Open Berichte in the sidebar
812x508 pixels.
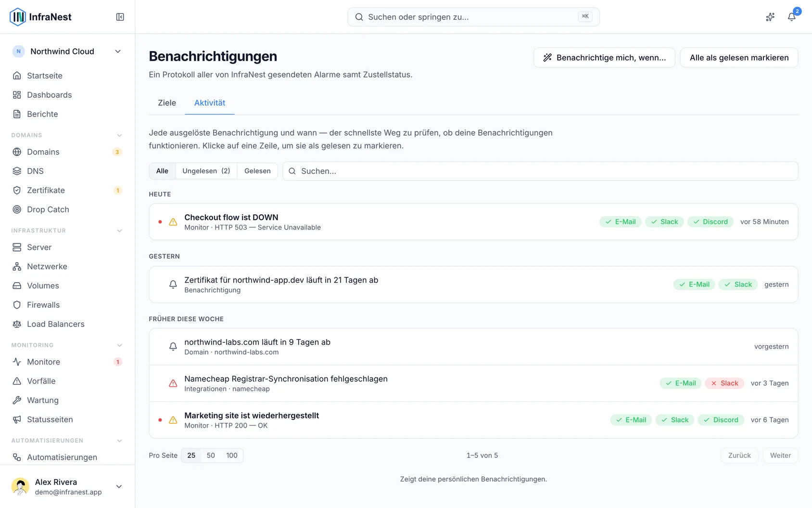point(67,114)
